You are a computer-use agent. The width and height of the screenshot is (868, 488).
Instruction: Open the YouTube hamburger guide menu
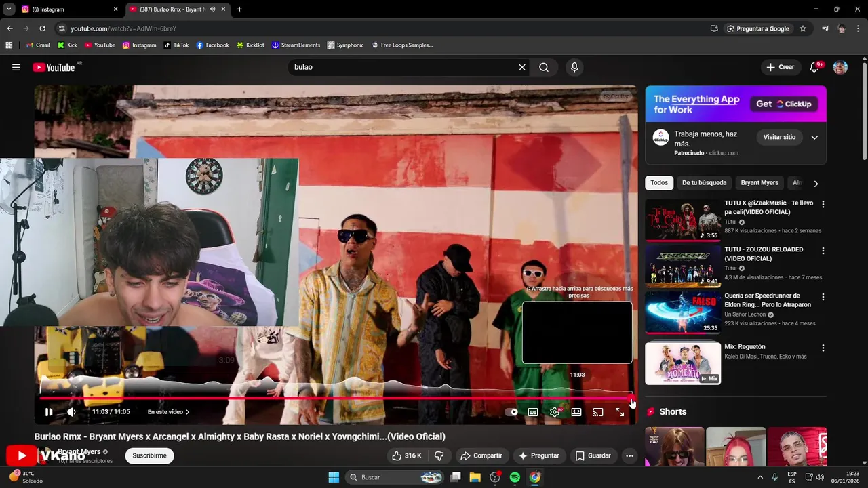click(16, 67)
